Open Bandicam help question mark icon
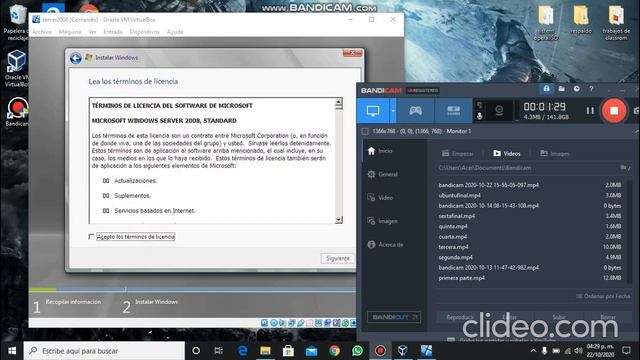640x360 pixels. (591, 89)
